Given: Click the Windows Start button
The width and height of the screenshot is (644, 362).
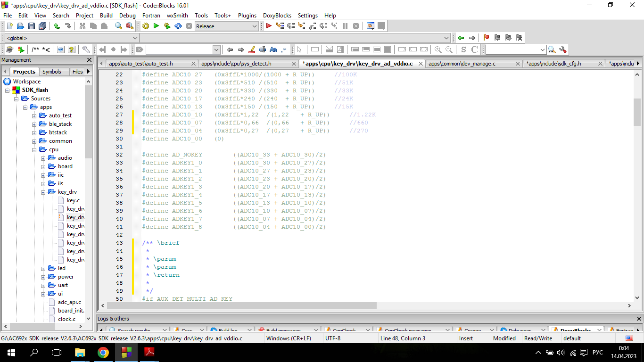Looking at the screenshot, I should (11, 352).
